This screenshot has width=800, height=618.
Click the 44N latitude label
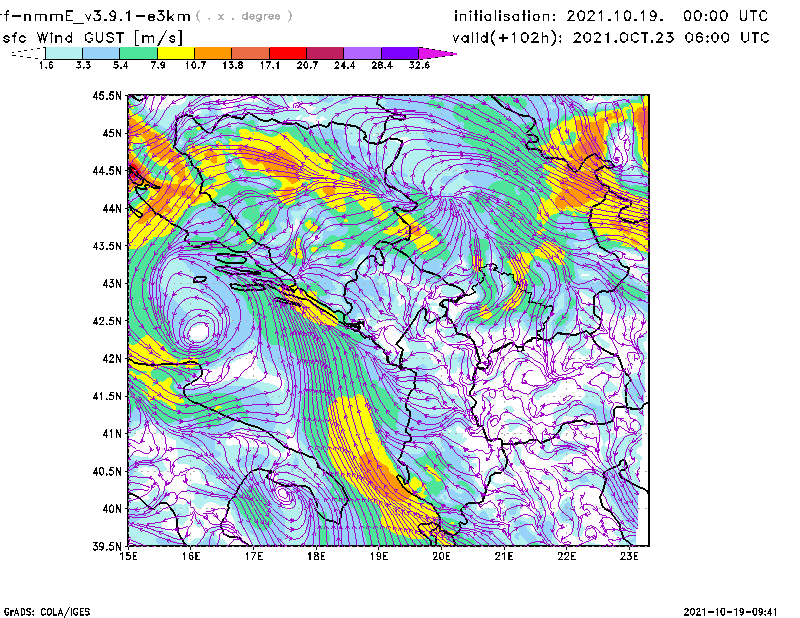coord(112,208)
